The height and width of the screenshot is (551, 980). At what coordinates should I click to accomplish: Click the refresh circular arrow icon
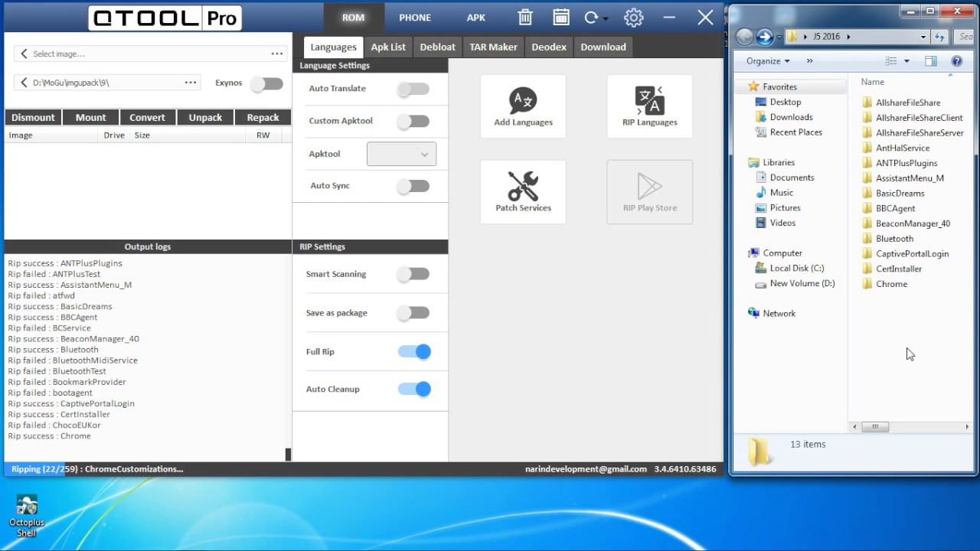tap(591, 18)
